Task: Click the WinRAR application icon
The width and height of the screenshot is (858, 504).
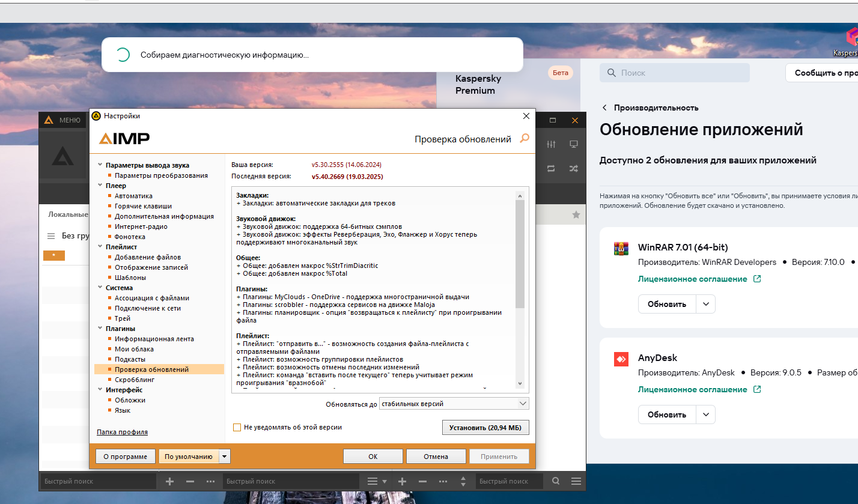Action: coord(621,248)
